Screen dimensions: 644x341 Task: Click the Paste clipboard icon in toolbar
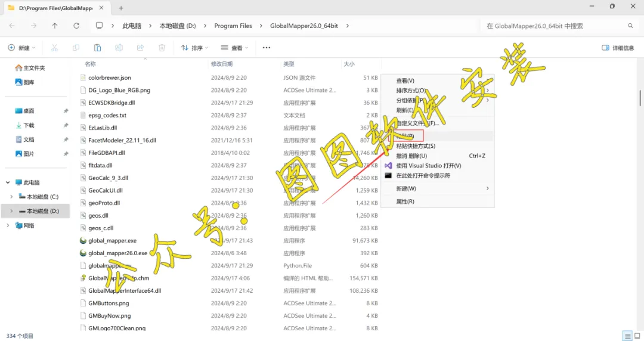pos(97,48)
